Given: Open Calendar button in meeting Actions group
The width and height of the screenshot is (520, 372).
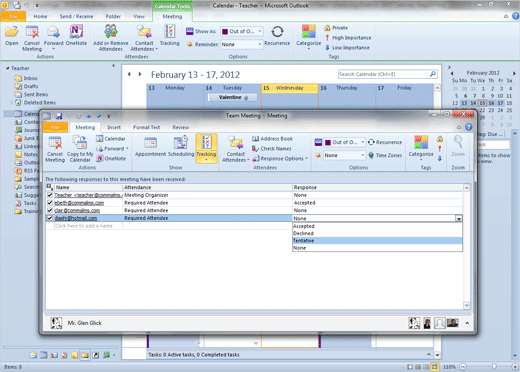Looking at the screenshot, I should 111,139.
